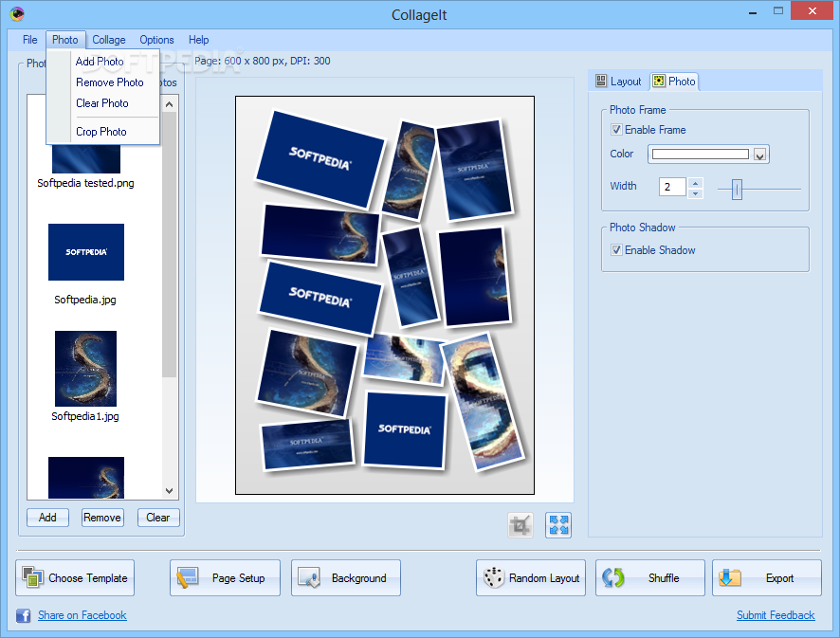Toggle the Enable Frame checkbox
Image resolution: width=840 pixels, height=638 pixels.
pos(616,130)
